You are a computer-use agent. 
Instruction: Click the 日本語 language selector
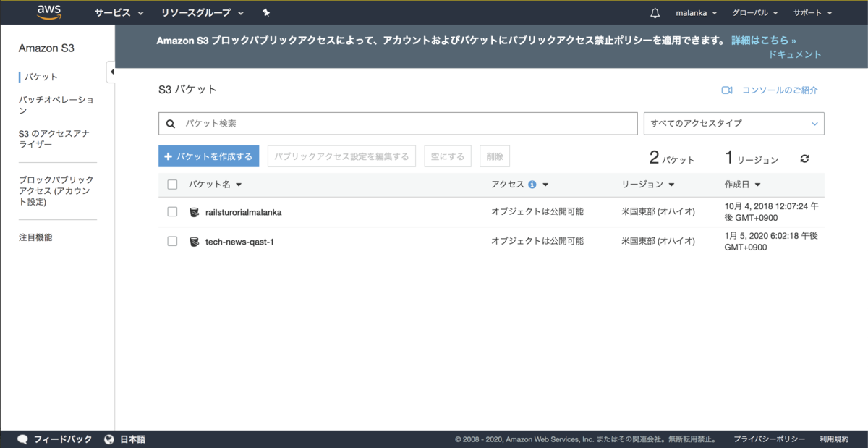(x=132, y=439)
